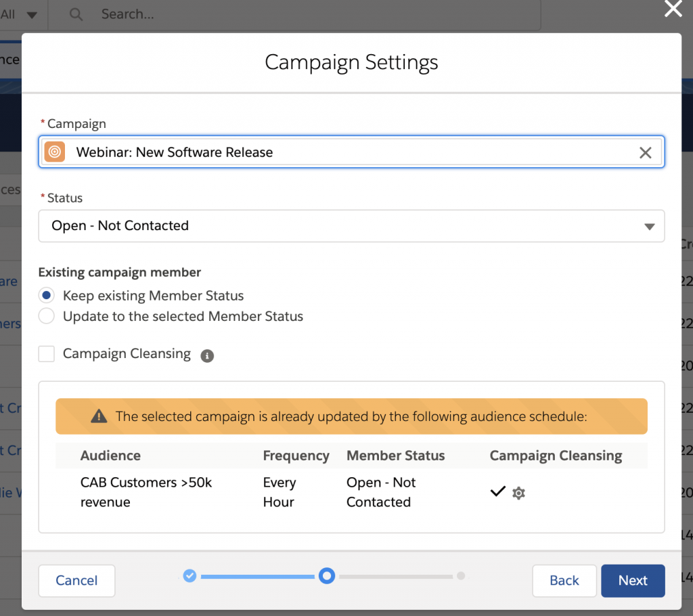
Task: Open the Status dropdown
Action: [x=351, y=226]
